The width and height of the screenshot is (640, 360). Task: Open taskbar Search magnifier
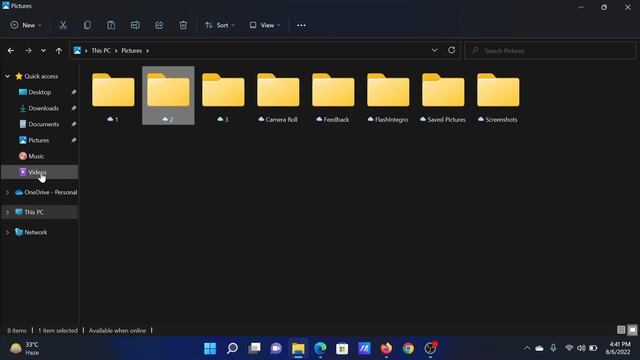232,348
